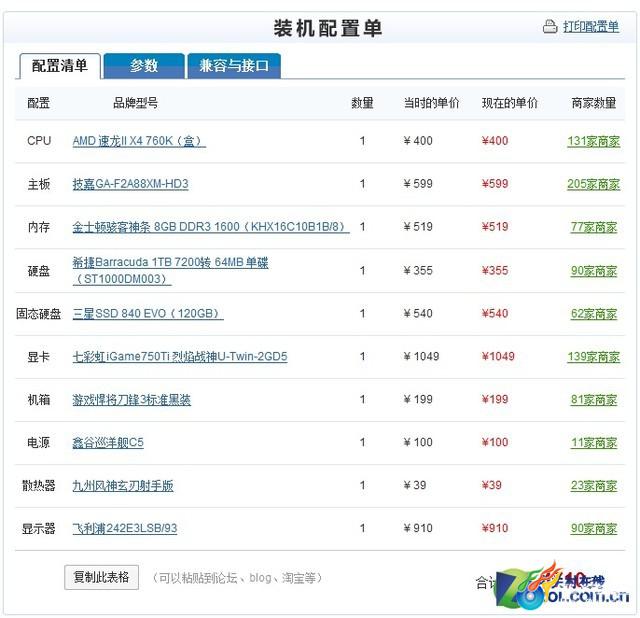Click the red ¥1049 current price
Screen dimensions: 640x618
tap(498, 356)
